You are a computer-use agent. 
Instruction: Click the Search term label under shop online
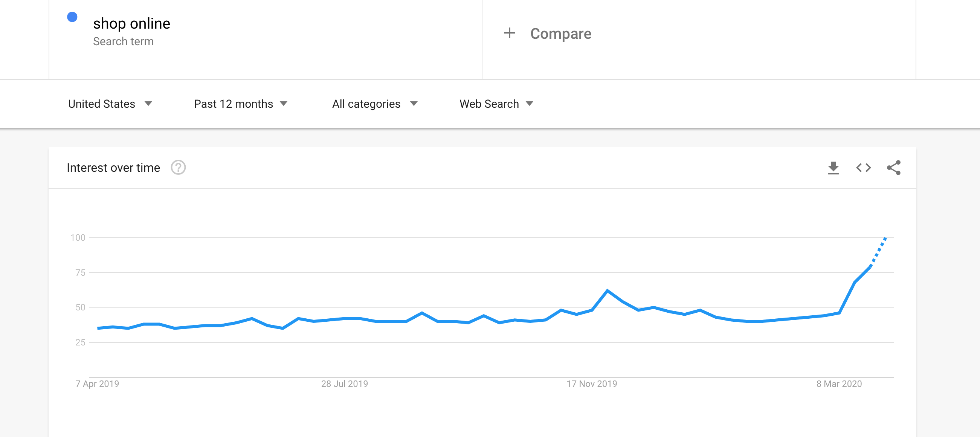tap(123, 41)
